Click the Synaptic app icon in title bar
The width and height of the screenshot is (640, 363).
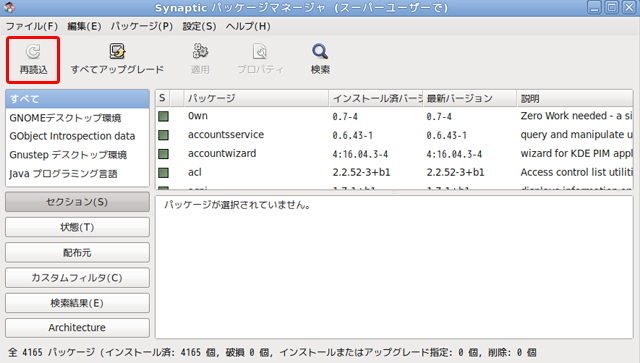tap(9, 7)
